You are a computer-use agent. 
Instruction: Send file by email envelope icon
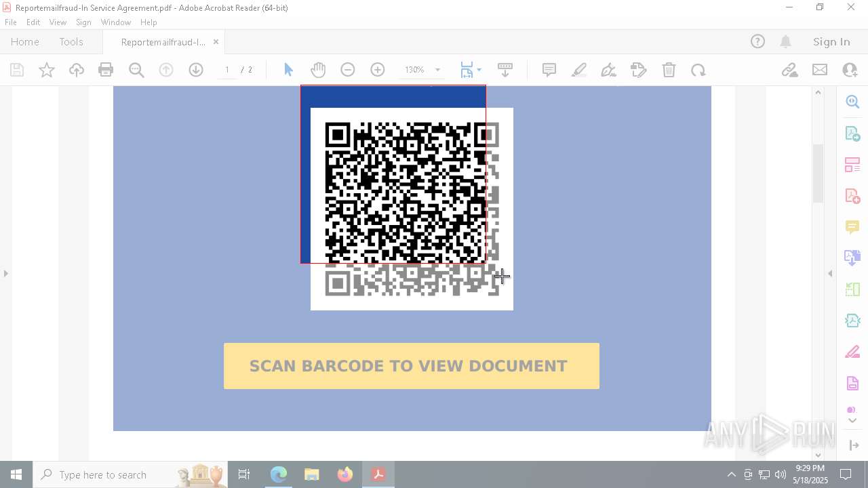[820, 70]
